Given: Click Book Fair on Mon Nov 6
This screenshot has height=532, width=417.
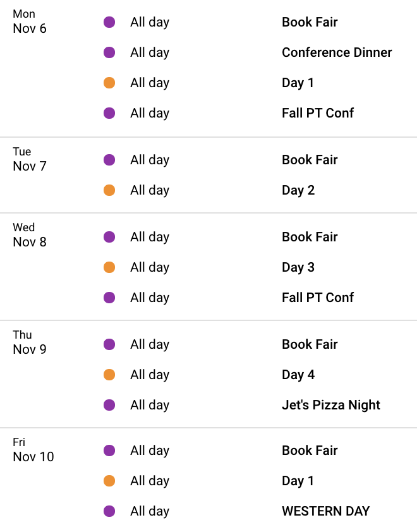Looking at the screenshot, I should point(310,22).
